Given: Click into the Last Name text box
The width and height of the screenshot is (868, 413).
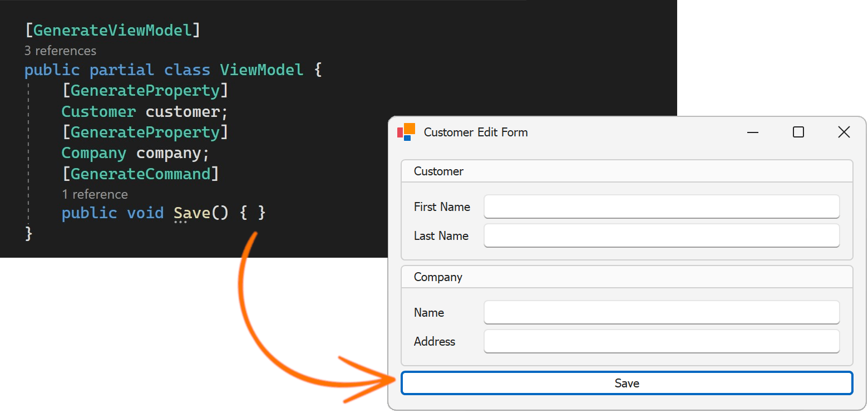Looking at the screenshot, I should [661, 236].
